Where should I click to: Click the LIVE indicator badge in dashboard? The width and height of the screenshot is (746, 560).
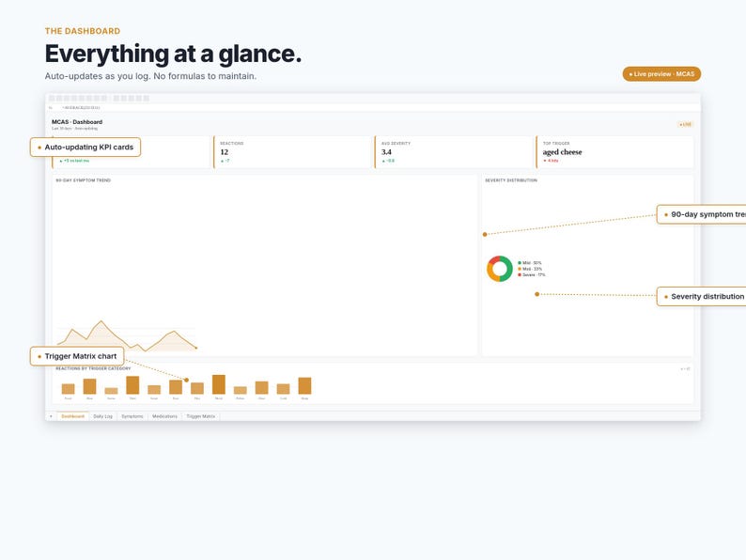[686, 124]
